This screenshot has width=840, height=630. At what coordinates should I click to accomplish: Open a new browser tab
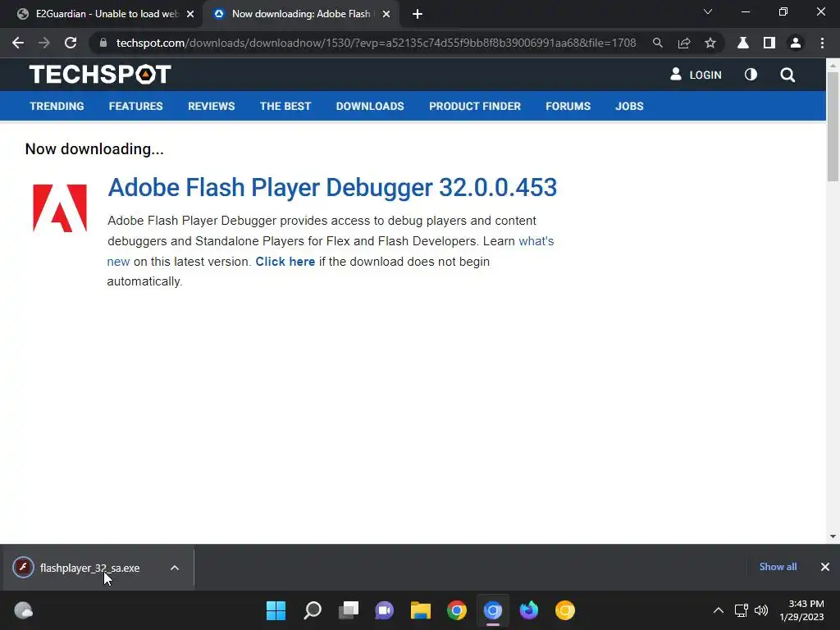click(x=418, y=14)
